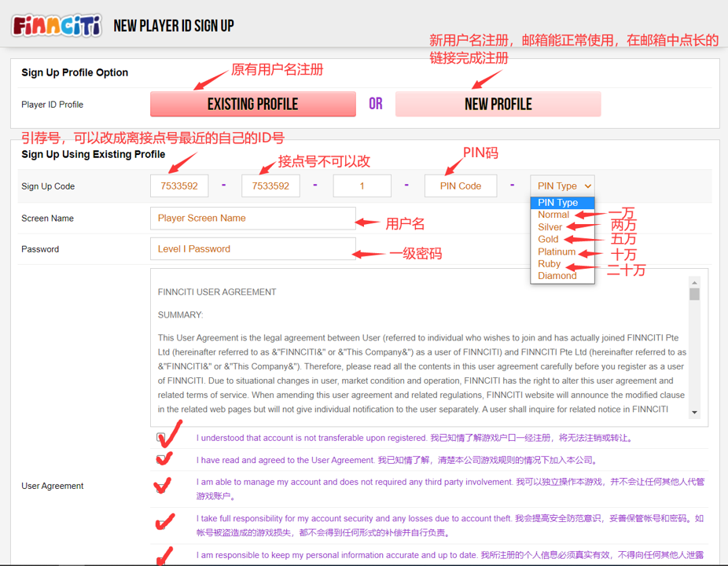Click the Finnciti logo

(56, 25)
